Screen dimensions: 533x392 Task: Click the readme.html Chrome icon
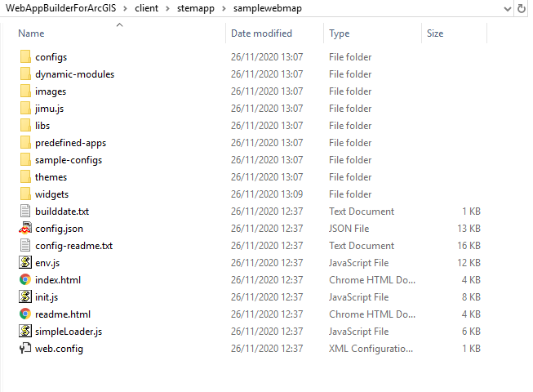tap(25, 314)
